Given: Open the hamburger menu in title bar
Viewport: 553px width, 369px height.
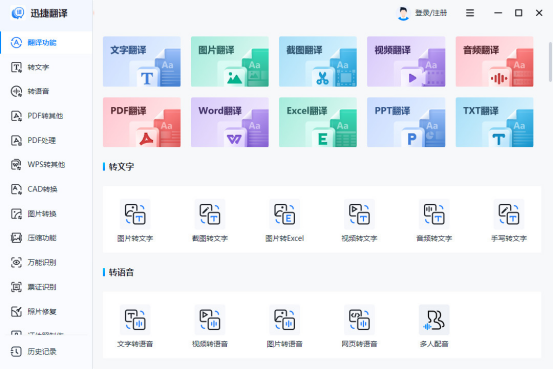Looking at the screenshot, I should click(x=470, y=13).
